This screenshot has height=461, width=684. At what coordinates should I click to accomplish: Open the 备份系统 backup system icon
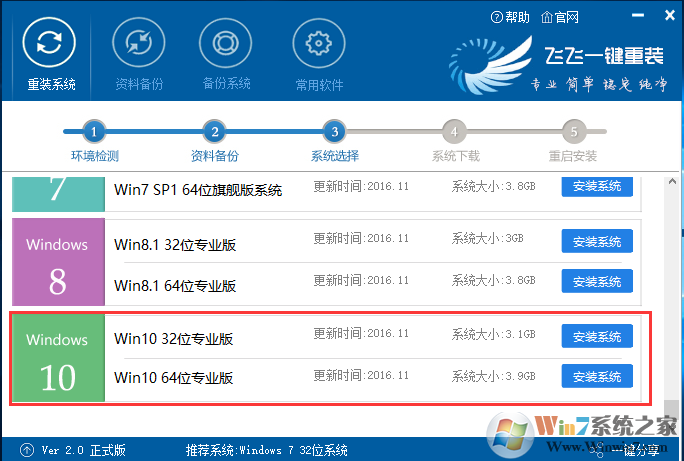point(226,43)
